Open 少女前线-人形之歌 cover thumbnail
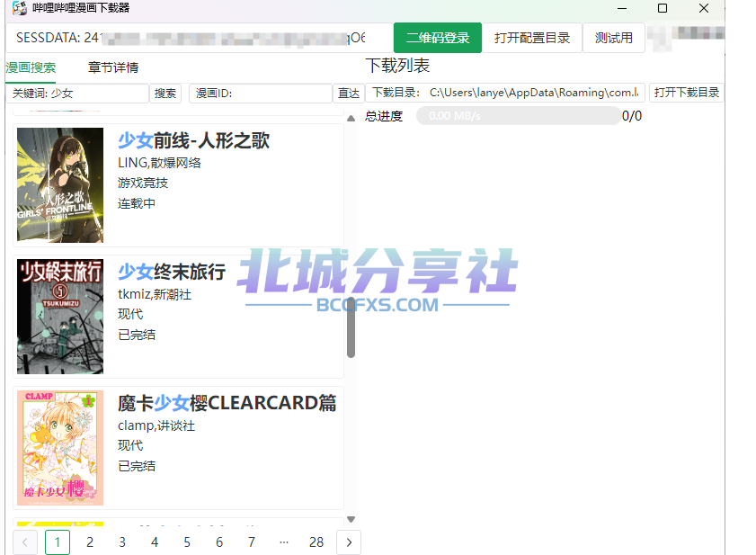The image size is (756, 555). click(60, 184)
